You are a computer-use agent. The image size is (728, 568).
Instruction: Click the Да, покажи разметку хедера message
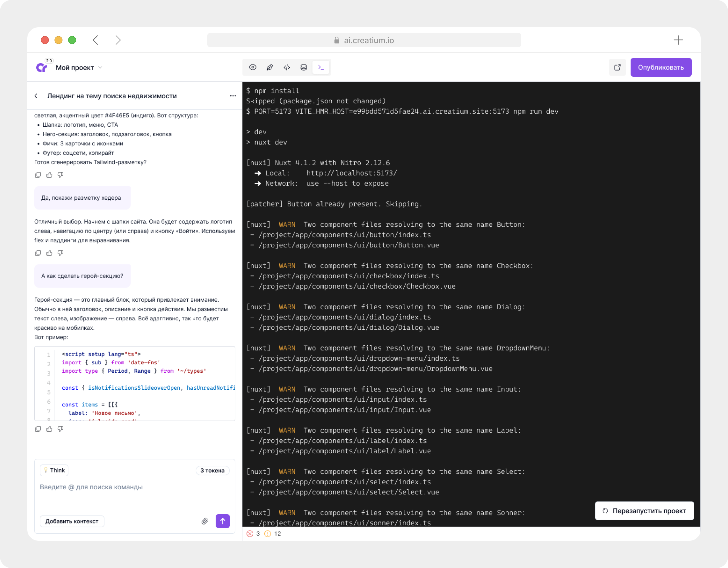click(x=82, y=198)
